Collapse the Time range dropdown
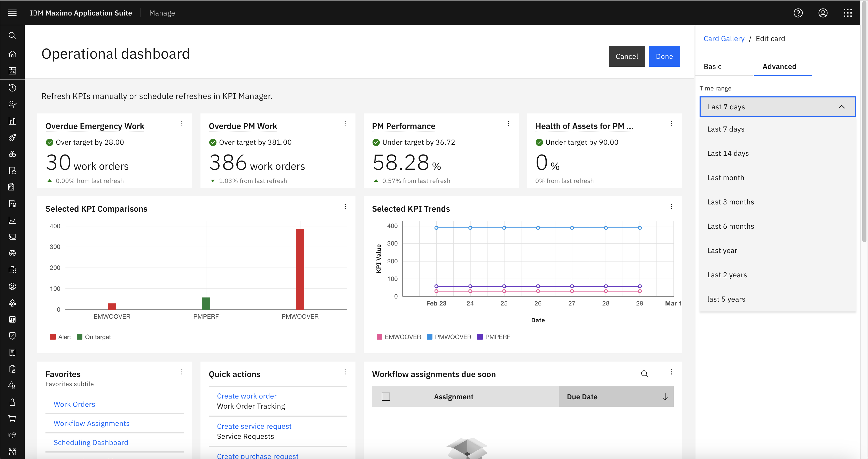 click(841, 107)
